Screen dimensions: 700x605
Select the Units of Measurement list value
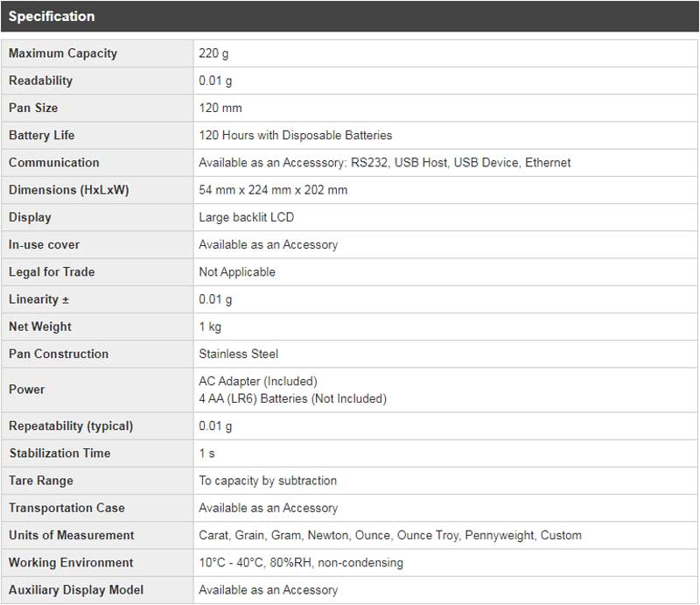point(390,535)
